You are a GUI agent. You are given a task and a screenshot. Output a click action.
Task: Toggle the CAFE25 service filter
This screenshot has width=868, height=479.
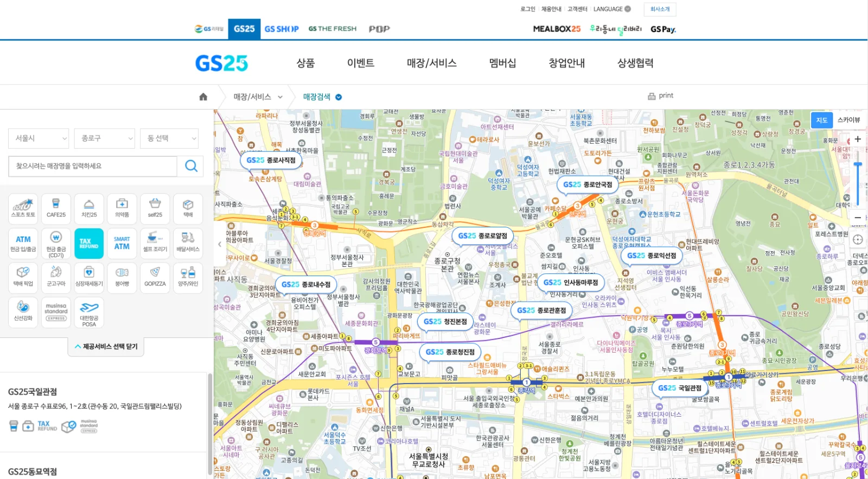tap(56, 209)
